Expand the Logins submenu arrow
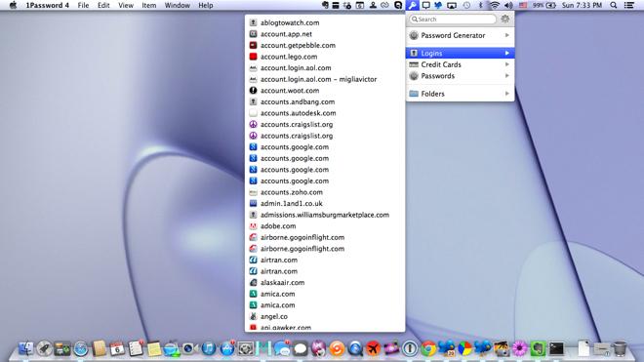 click(x=507, y=53)
